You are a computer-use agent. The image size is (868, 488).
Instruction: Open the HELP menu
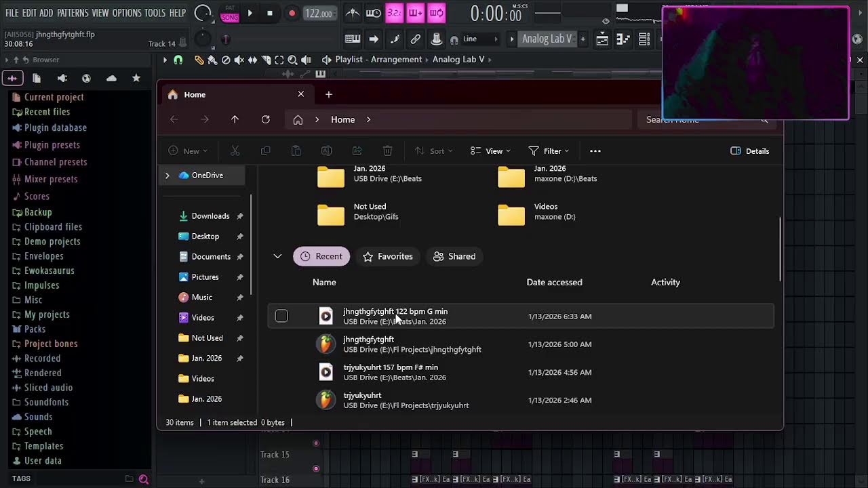178,13
